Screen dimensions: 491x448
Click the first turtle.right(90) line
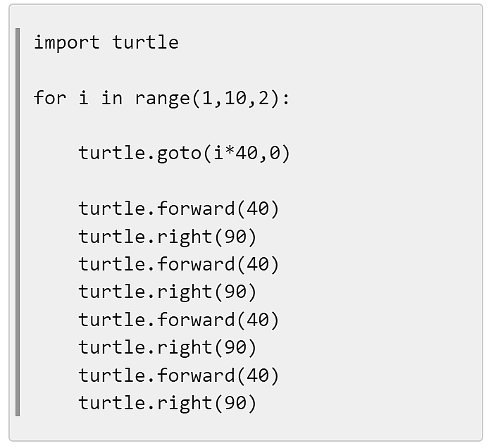tap(168, 237)
